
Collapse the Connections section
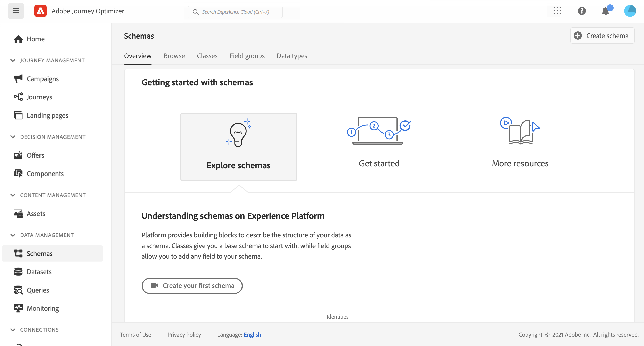click(x=13, y=330)
